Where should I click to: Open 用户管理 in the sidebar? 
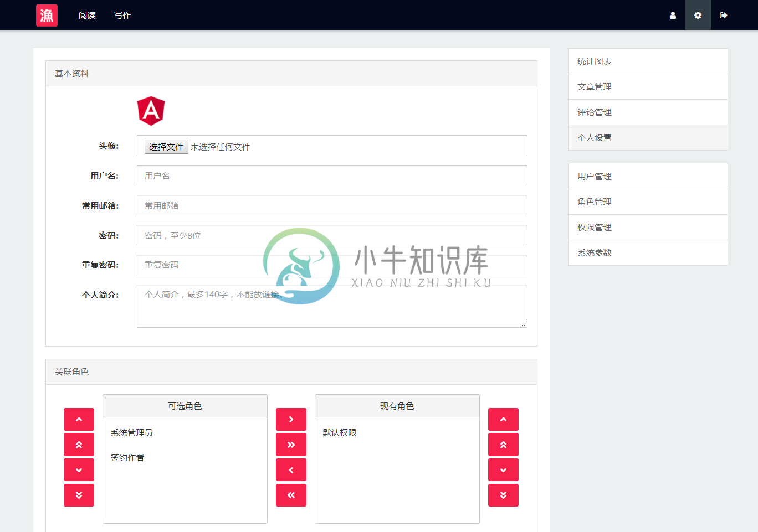(x=648, y=176)
